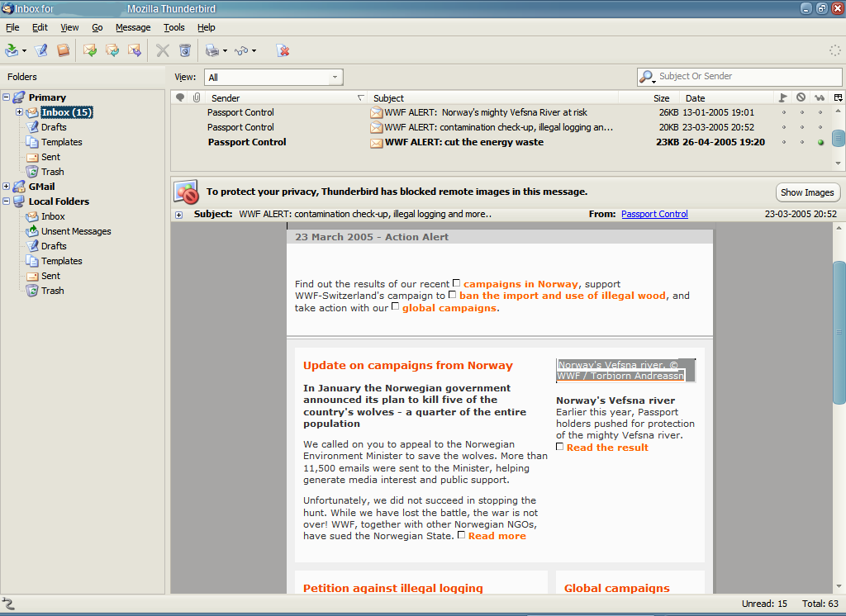Image resolution: width=846 pixels, height=616 pixels.
Task: Open the Help menu
Action: tap(206, 27)
